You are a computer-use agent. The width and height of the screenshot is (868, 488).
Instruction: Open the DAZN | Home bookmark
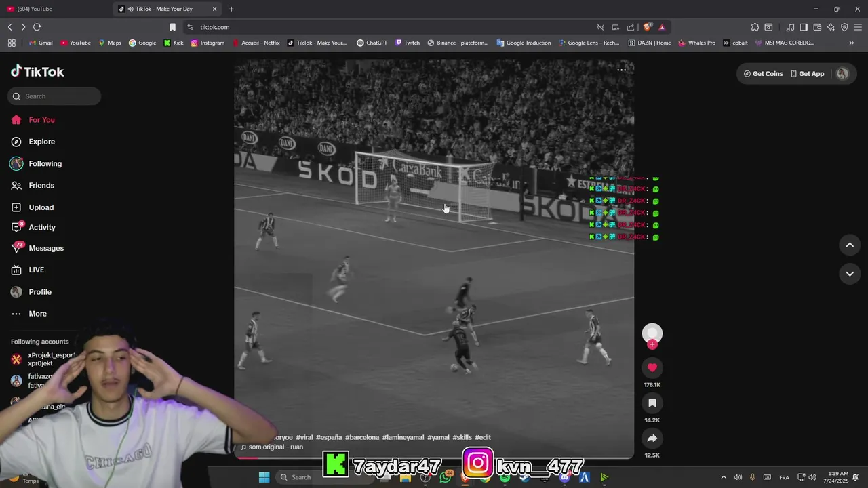tap(649, 43)
